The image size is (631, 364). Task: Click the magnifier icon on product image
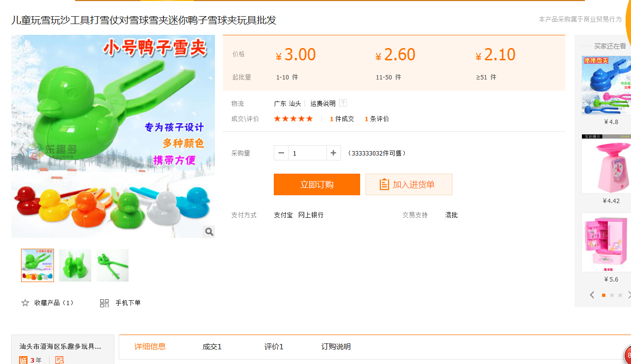coord(209,232)
